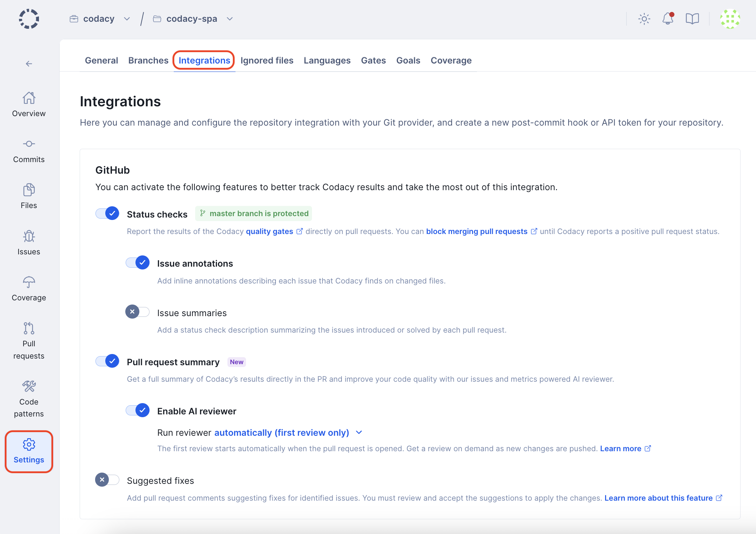Screen dimensions: 756x534
Task: Open the Coverage section via umbrella icon
Action: pos(29,288)
